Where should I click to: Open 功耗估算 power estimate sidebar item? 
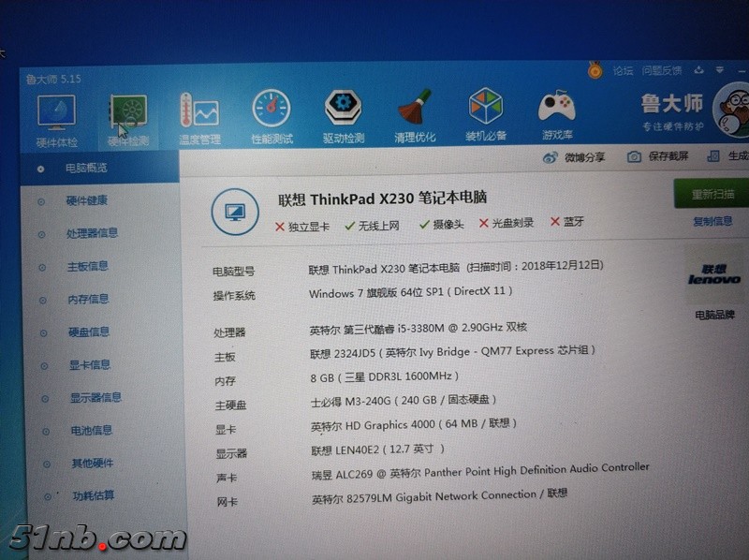[94, 495]
